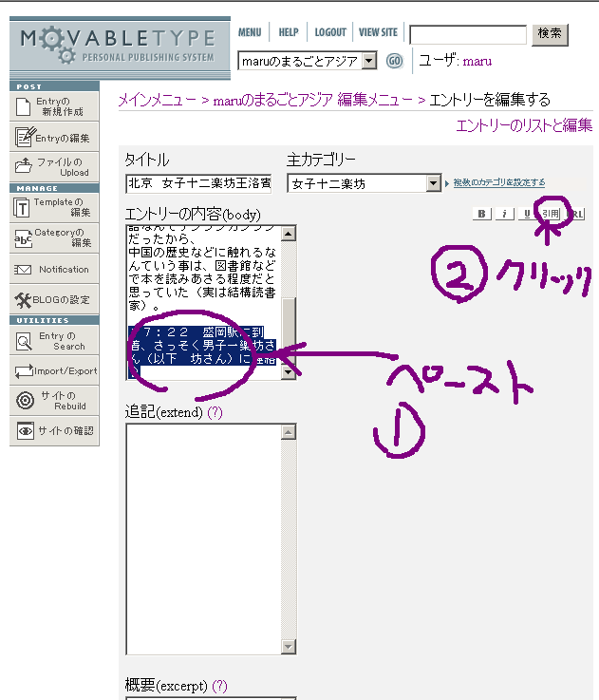Open Entry Search utility

pos(54,340)
